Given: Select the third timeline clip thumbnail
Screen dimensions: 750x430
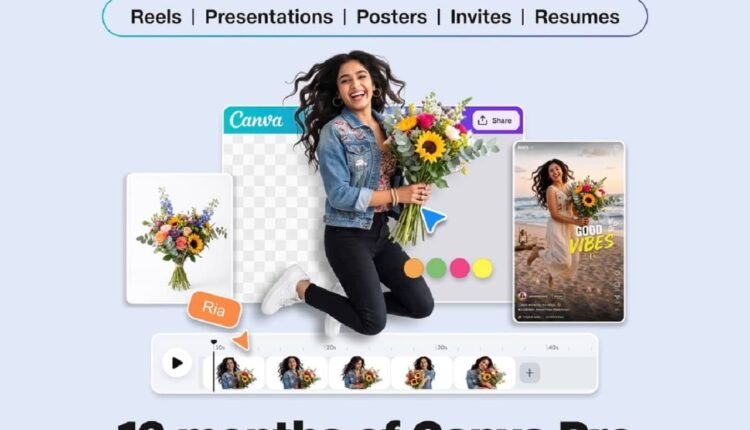Looking at the screenshot, I should (360, 373).
